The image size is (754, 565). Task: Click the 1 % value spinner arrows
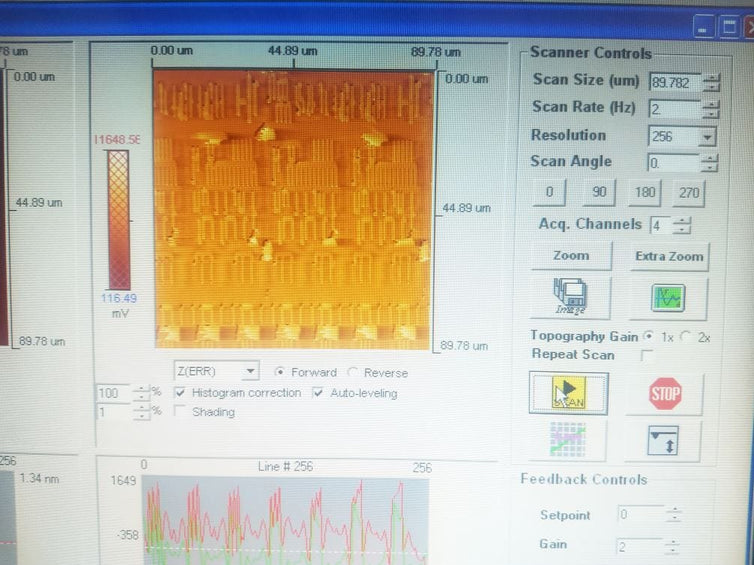point(141,412)
